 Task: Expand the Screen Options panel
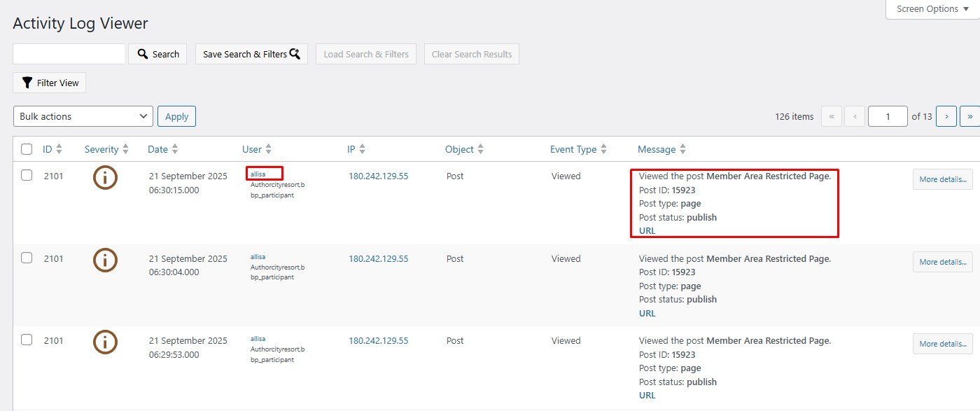[x=932, y=9]
